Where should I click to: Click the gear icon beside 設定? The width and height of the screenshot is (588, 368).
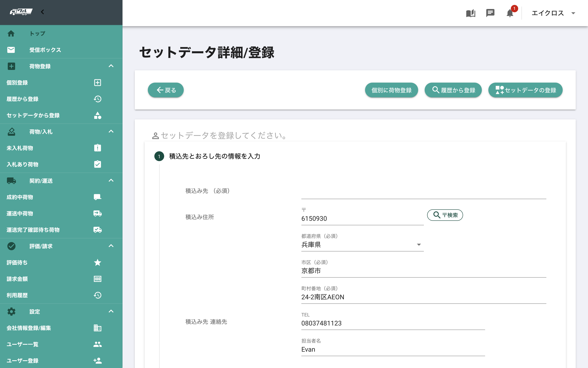[11, 311]
